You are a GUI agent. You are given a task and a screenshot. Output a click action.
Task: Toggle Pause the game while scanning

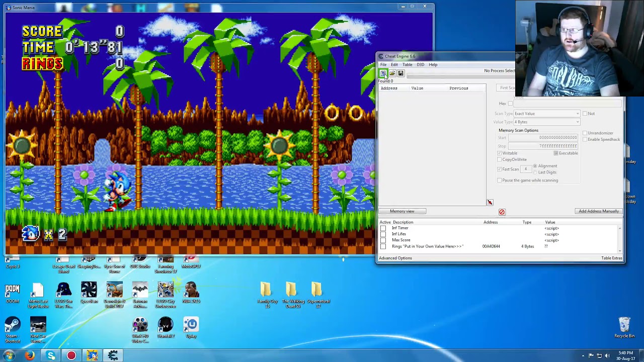click(x=500, y=180)
